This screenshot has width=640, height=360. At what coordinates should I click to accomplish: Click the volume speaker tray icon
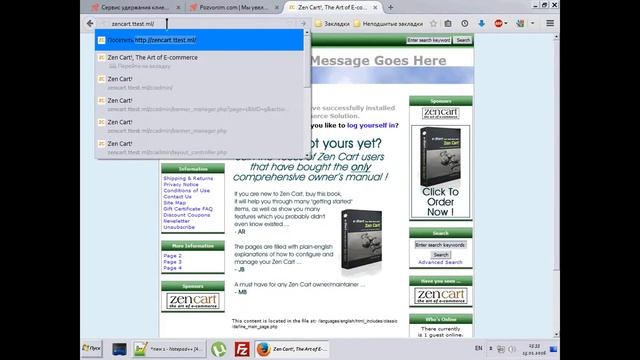coord(512,349)
